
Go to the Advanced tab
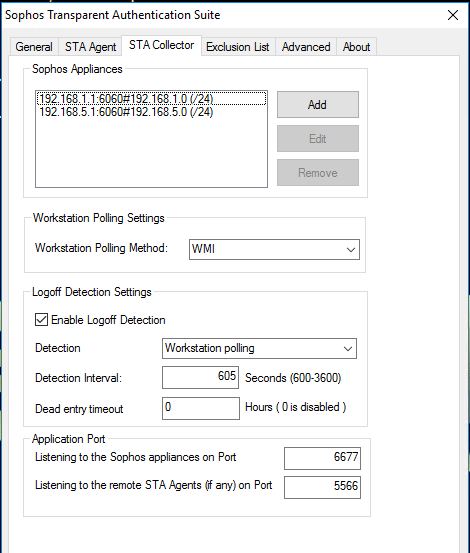306,47
